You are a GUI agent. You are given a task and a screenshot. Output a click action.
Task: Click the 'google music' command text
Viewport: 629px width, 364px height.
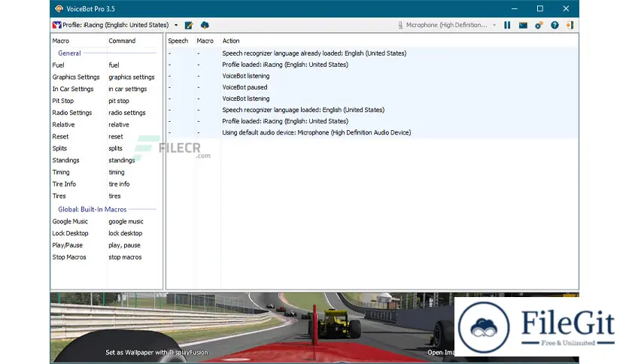(126, 221)
